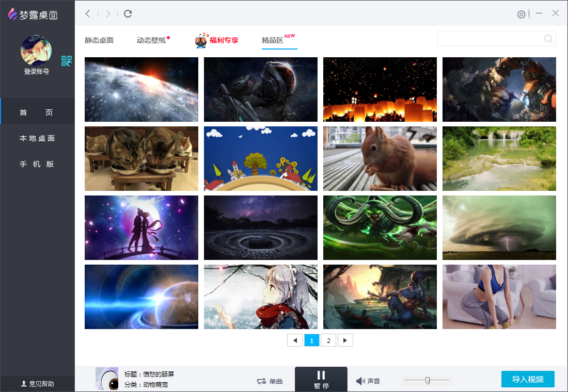Click the 导入视频 button

[528, 379]
